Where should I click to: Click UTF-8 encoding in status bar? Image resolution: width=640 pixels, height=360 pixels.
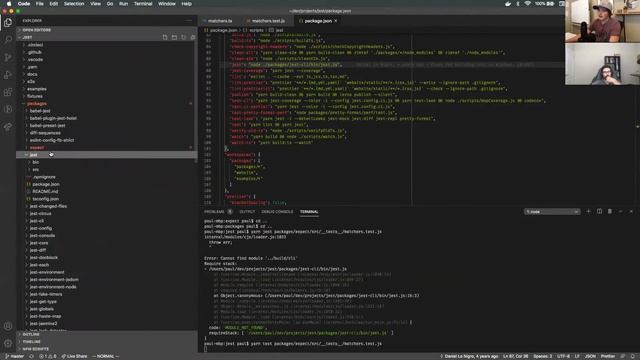[x=564, y=356]
